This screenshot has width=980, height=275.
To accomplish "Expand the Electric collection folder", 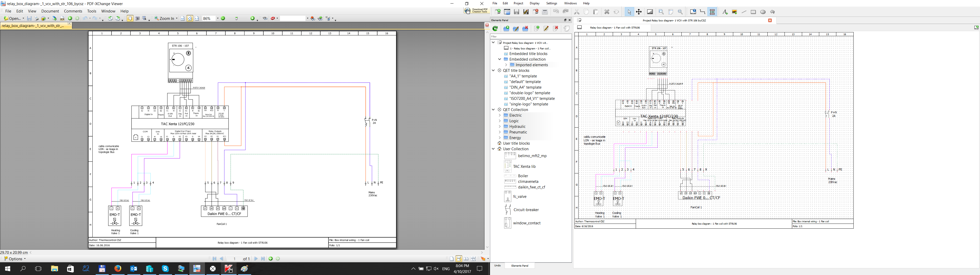I will coord(499,115).
